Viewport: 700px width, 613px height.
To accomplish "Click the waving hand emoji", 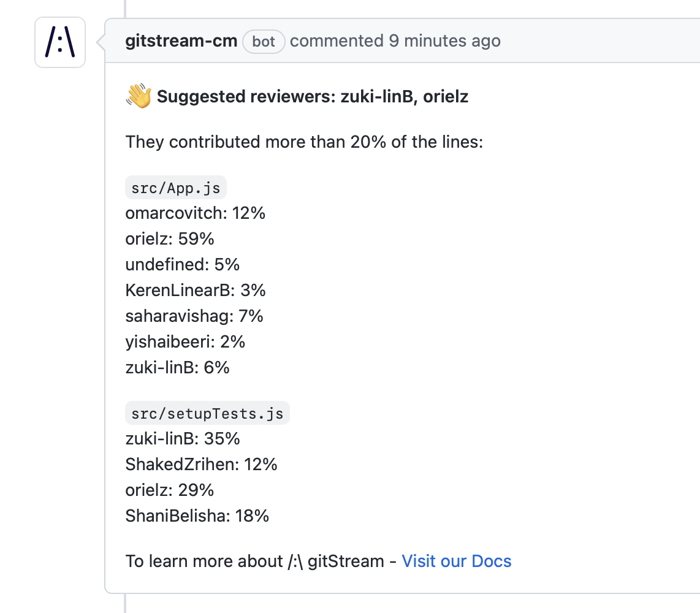I will (139, 96).
